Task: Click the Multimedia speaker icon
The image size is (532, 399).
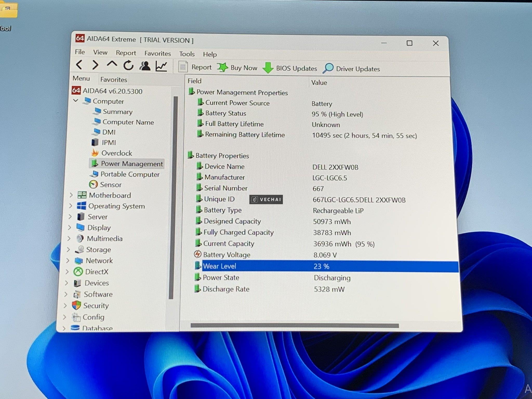Action: coord(80,238)
